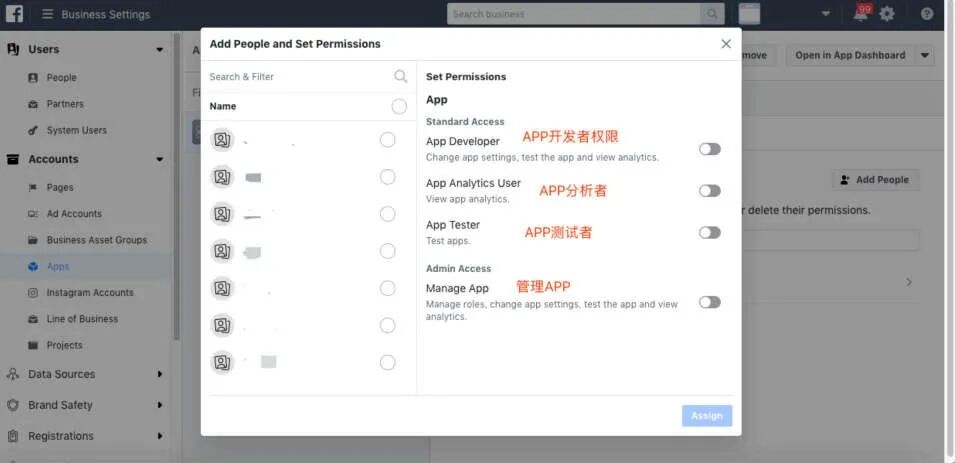Select the second person in the list
Viewport: 955px width, 463px height.
tap(387, 177)
